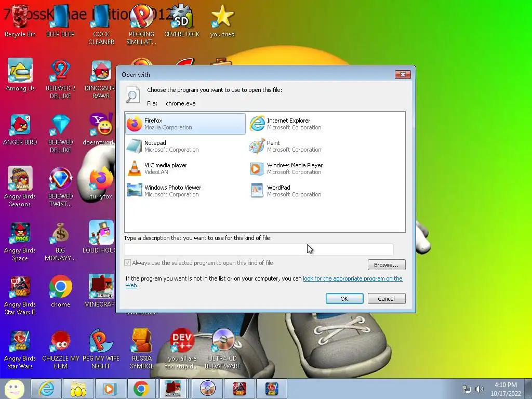Image resolution: width=532 pixels, height=399 pixels.
Task: Open the taskbar clock showing 4:10 PM
Action: point(506,389)
